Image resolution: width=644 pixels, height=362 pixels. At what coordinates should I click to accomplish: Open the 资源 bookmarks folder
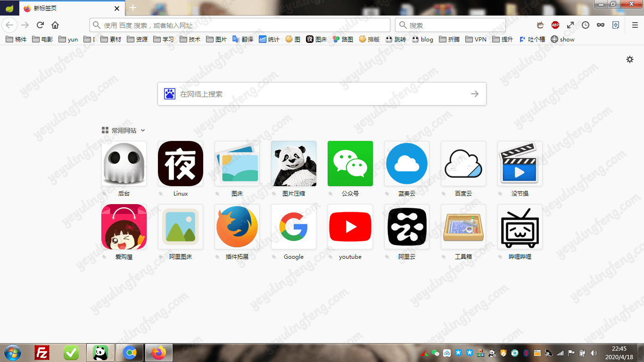coord(137,39)
